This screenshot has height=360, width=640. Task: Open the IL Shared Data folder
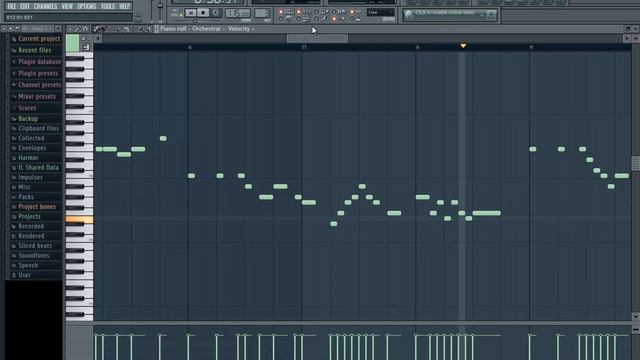click(x=38, y=167)
